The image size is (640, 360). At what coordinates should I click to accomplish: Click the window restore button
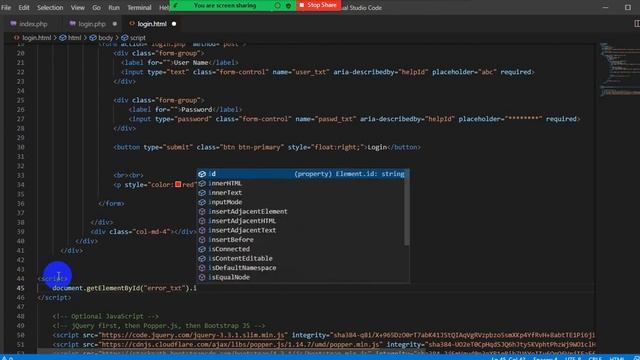tap(628, 7)
